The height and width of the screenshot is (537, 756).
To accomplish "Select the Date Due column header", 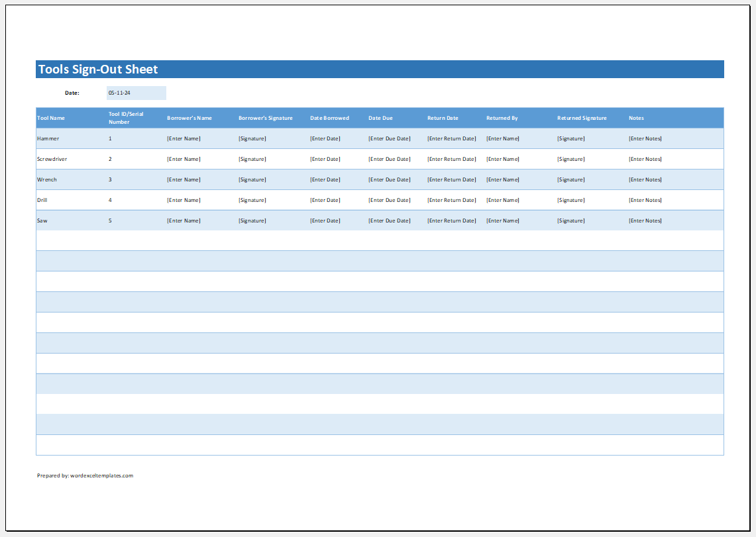I will 381,118.
